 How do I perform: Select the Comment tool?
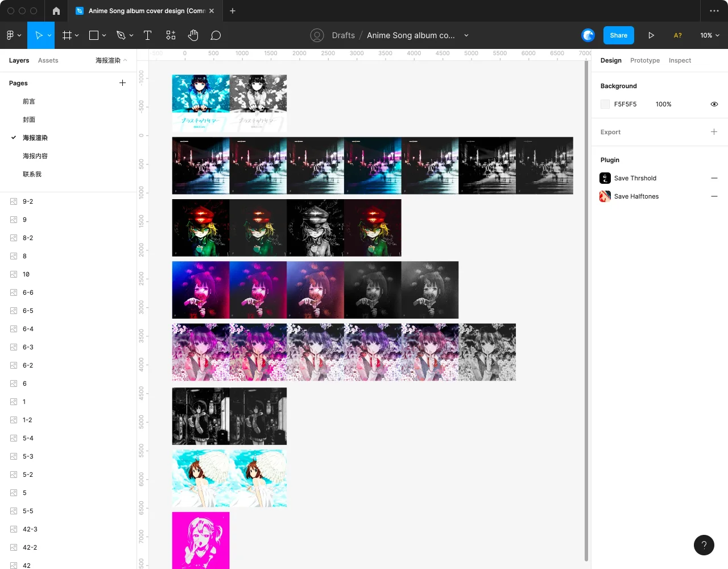[x=216, y=35]
